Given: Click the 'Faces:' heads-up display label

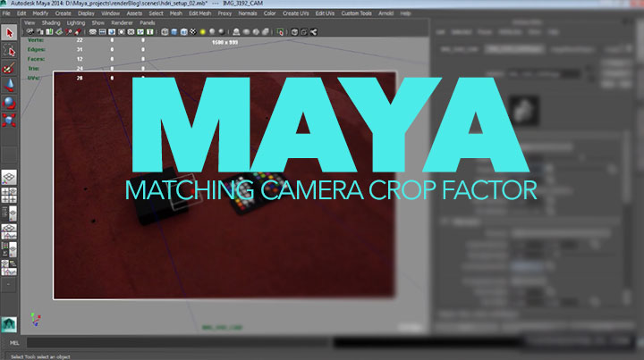Looking at the screenshot, I should [x=36, y=59].
